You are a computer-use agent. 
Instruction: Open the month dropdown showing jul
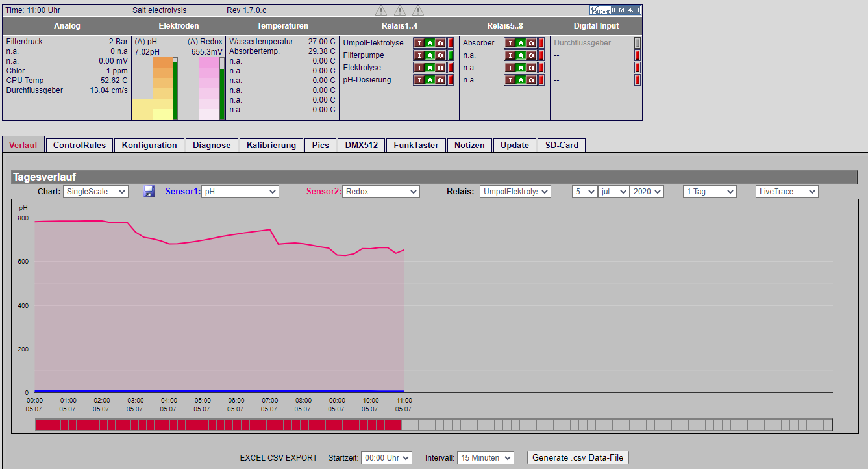click(x=614, y=192)
